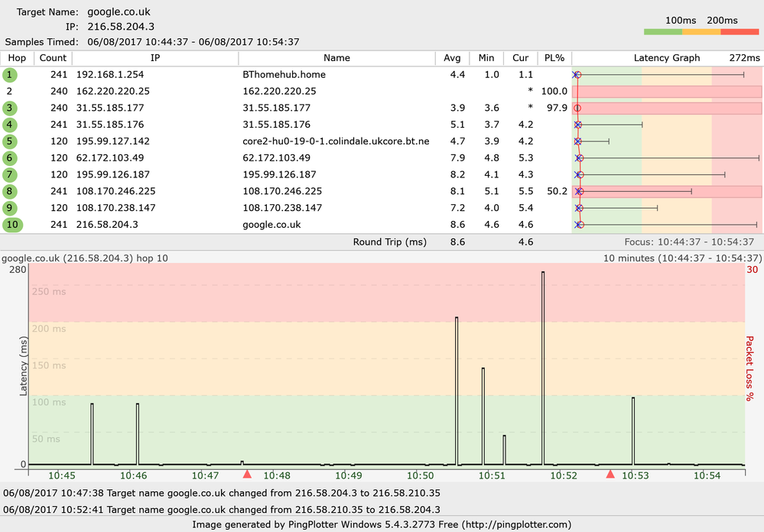The height and width of the screenshot is (532, 764).
Task: Click the red circle on hop 3 latency graph
Action: click(577, 108)
